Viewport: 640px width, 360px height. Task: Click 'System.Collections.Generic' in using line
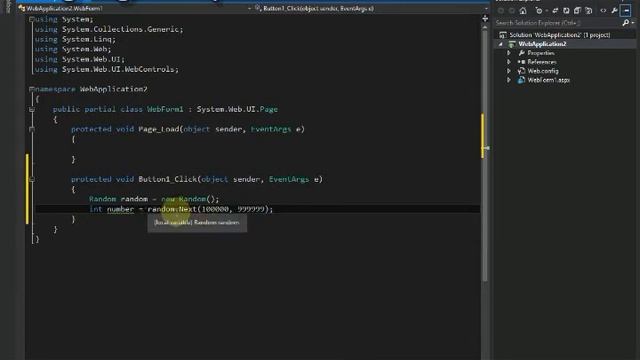pyautogui.click(x=120, y=29)
